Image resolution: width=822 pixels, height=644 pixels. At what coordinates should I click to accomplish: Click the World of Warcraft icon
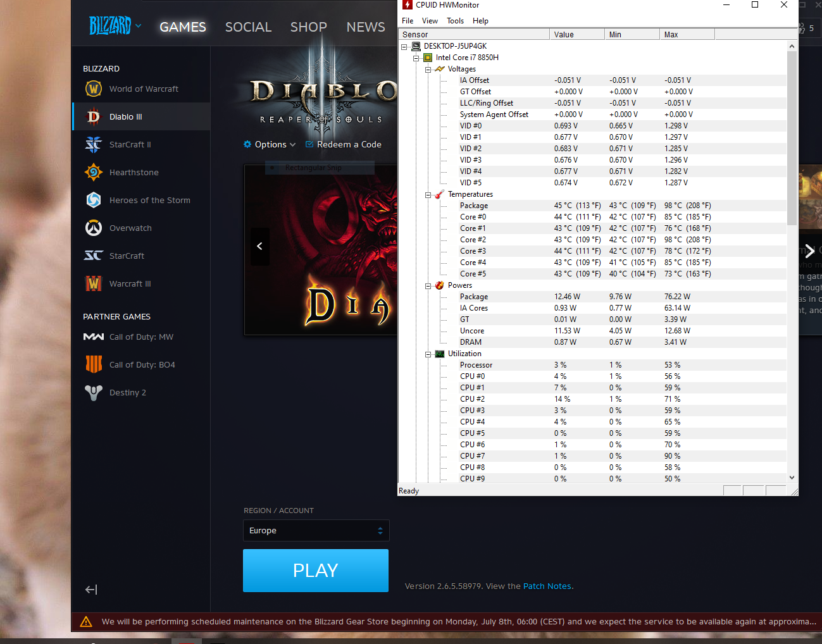94,89
